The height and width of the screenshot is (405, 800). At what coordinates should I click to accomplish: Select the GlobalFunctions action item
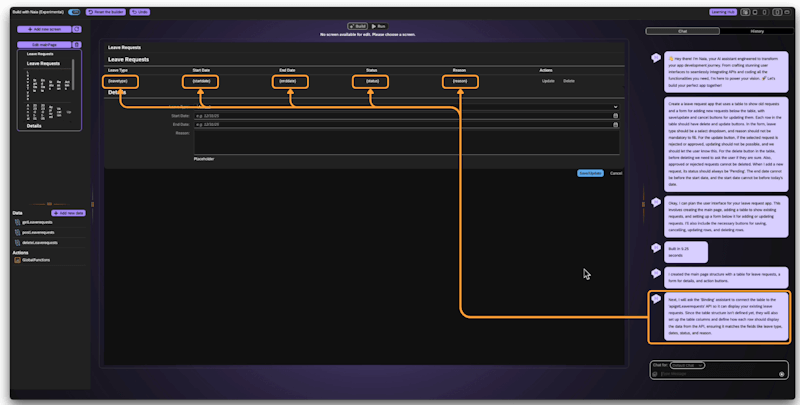pos(38,261)
